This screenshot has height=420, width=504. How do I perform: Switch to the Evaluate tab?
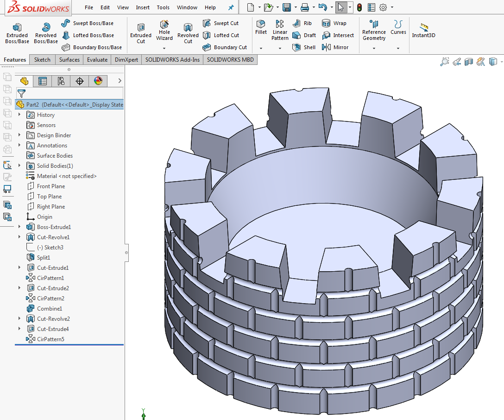coord(97,59)
